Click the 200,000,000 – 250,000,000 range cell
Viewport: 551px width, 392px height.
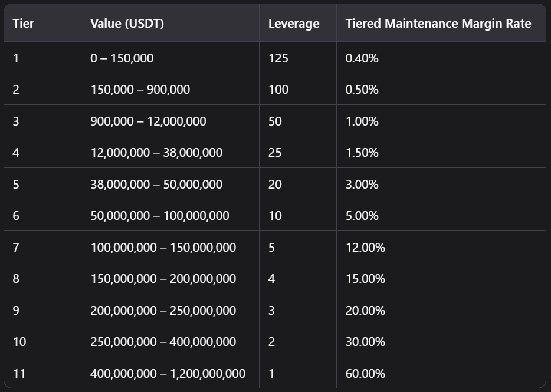[163, 311]
